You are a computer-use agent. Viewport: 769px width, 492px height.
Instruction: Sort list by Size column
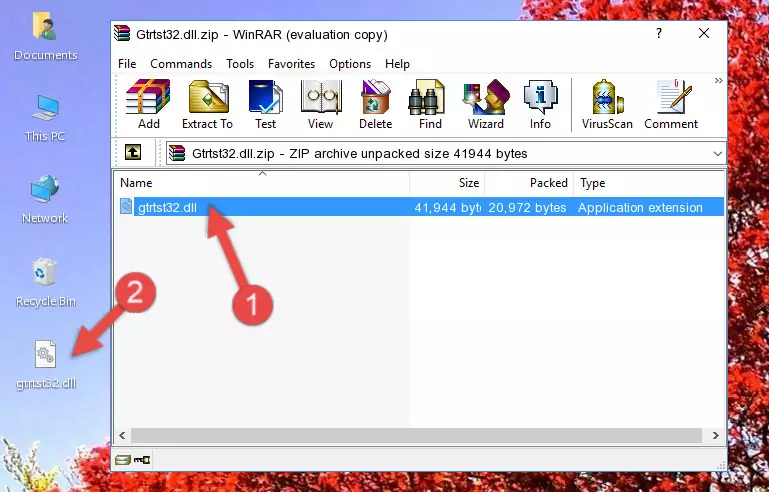click(x=447, y=183)
